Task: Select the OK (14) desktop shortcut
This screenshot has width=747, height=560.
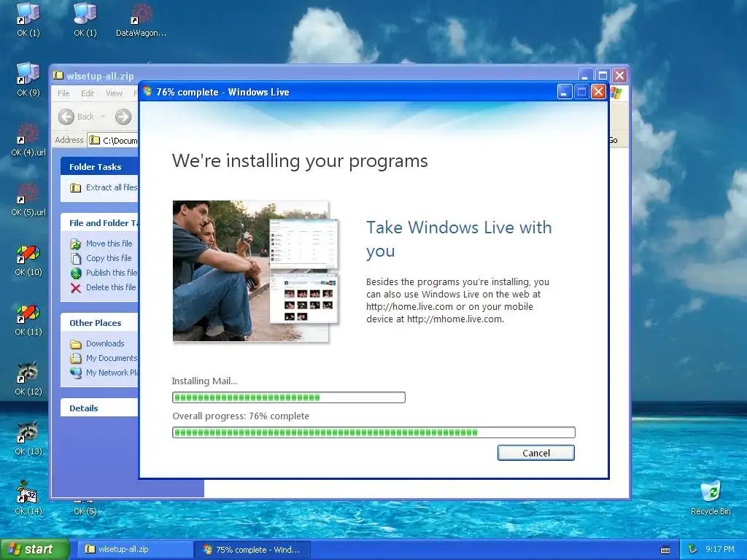Action: point(28,499)
